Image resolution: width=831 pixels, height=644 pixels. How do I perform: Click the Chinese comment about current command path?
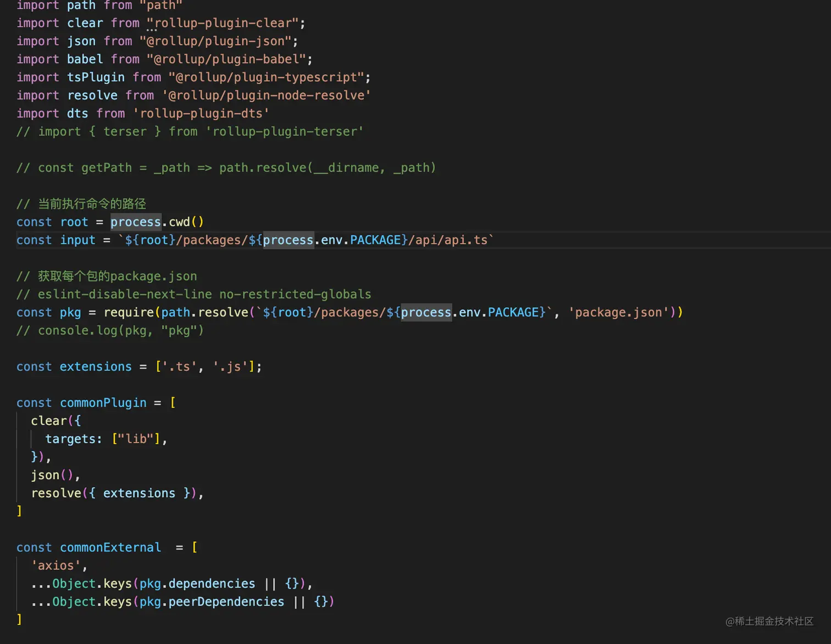coord(81,204)
